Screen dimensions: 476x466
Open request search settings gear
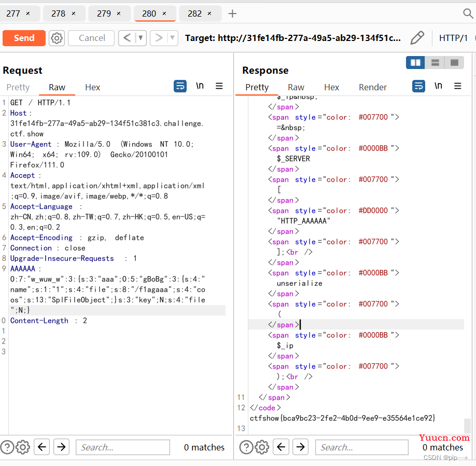point(23,447)
